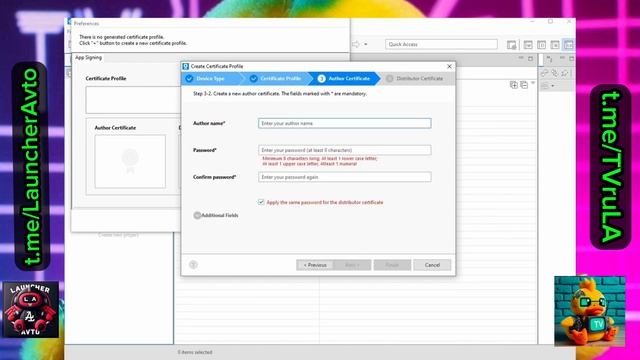The image size is (640, 360).
Task: Click the Confirm password field
Action: tap(344, 177)
